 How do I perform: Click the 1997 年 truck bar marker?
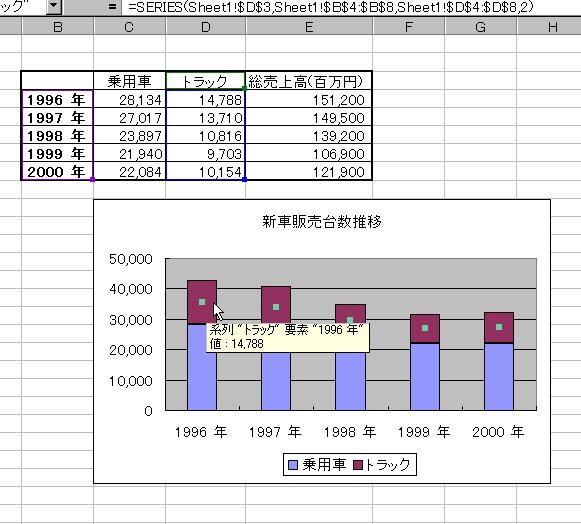[276, 307]
